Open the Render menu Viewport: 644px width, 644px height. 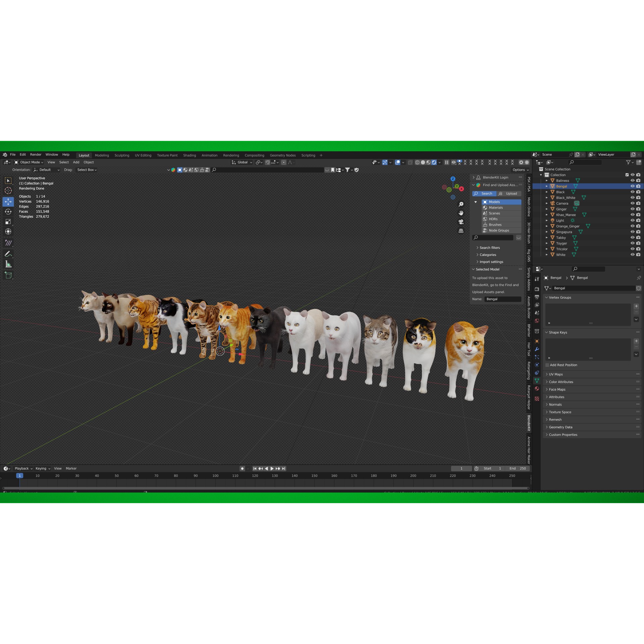point(36,155)
